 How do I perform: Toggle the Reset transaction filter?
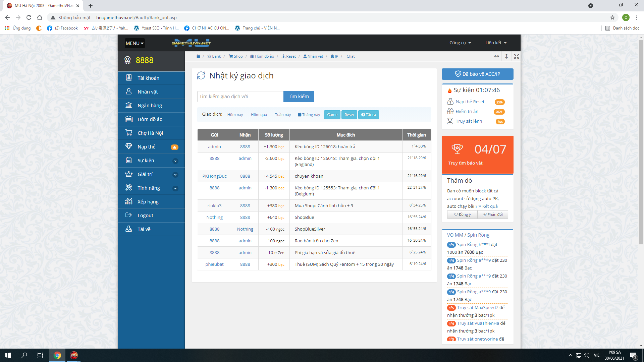click(x=349, y=115)
